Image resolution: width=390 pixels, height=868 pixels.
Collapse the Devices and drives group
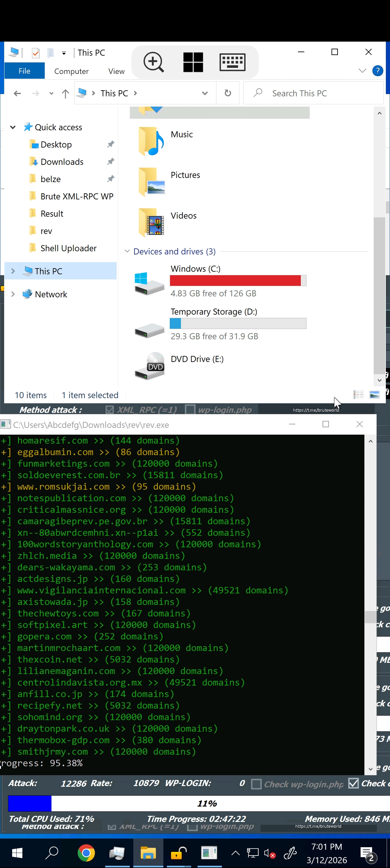[x=127, y=251]
